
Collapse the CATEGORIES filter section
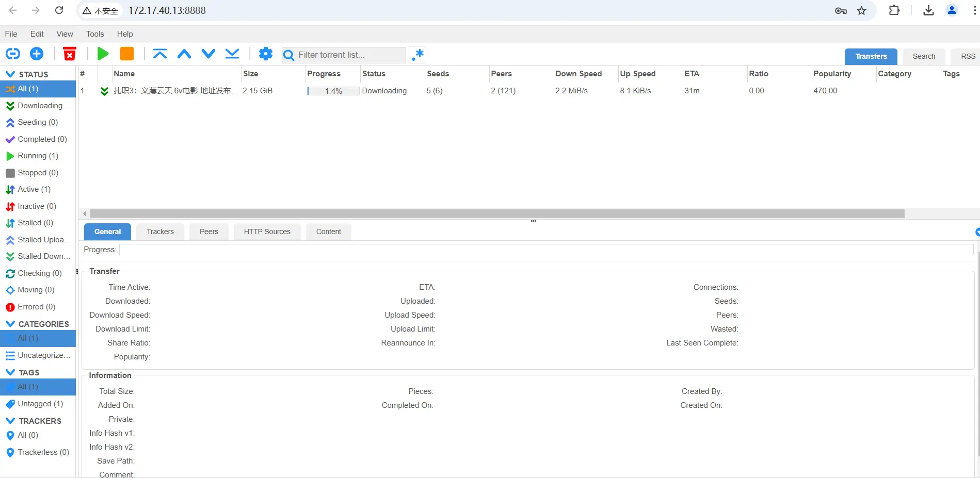click(x=10, y=324)
